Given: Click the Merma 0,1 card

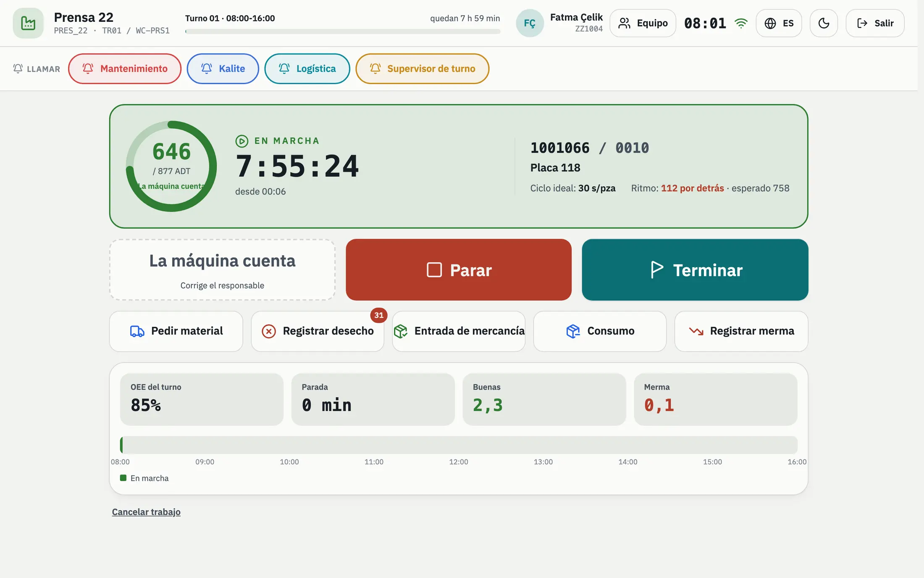Looking at the screenshot, I should click(716, 399).
